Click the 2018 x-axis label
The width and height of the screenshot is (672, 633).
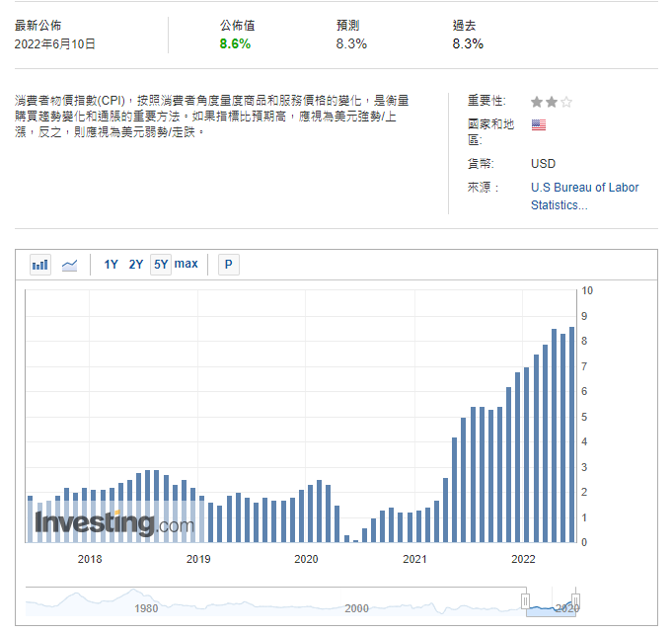(x=90, y=559)
